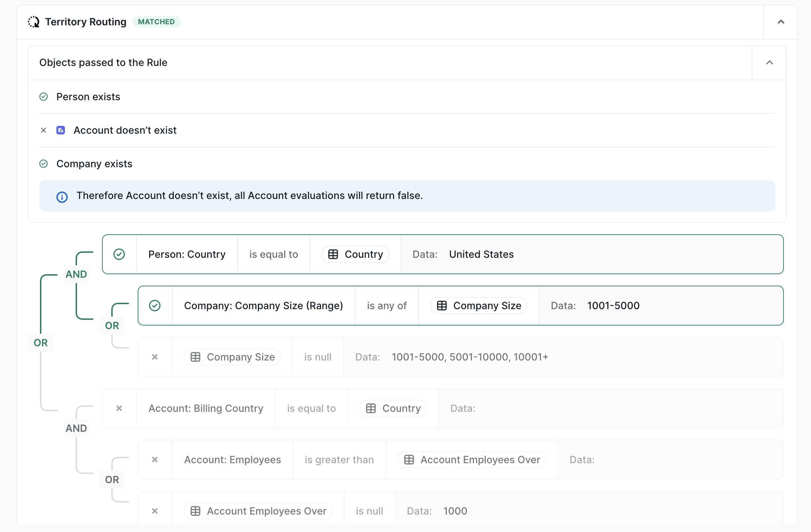Image resolution: width=811 pixels, height=532 pixels.
Task: Click the top green AND connector label
Action: coord(76,274)
